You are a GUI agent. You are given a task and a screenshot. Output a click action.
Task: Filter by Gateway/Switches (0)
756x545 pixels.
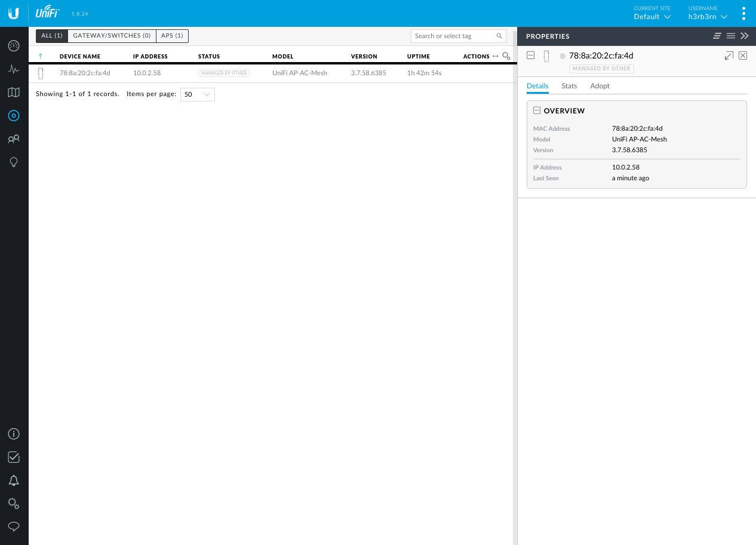112,36
